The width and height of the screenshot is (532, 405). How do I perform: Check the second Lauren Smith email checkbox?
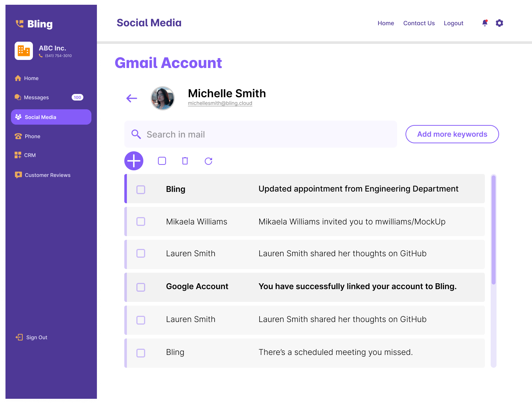point(141,320)
